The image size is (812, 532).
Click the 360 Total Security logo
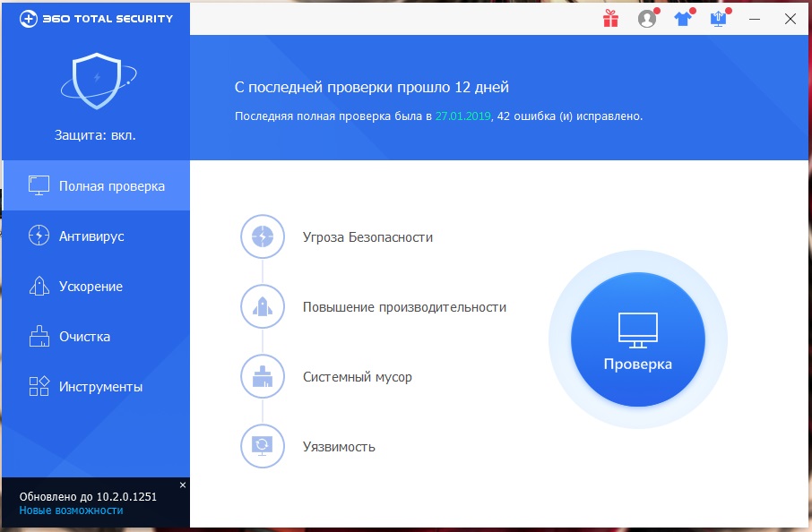96,19
